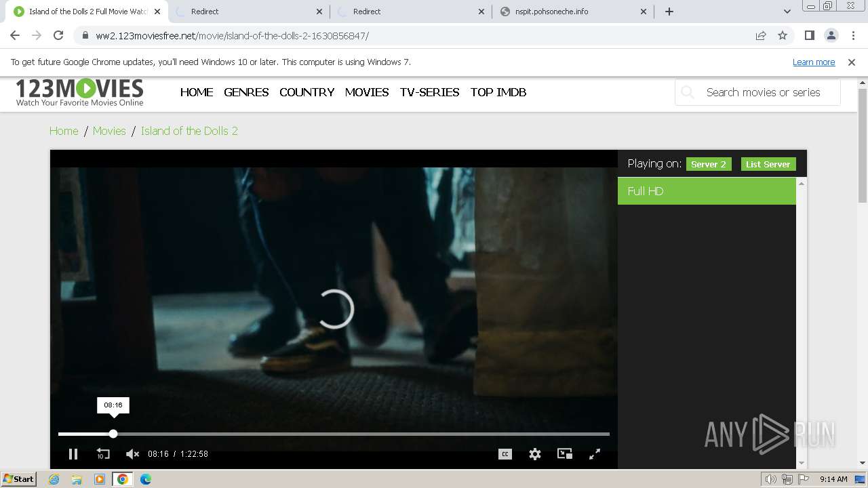The height and width of the screenshot is (488, 868).
Task: Click the search movies or series field
Action: pos(757,92)
